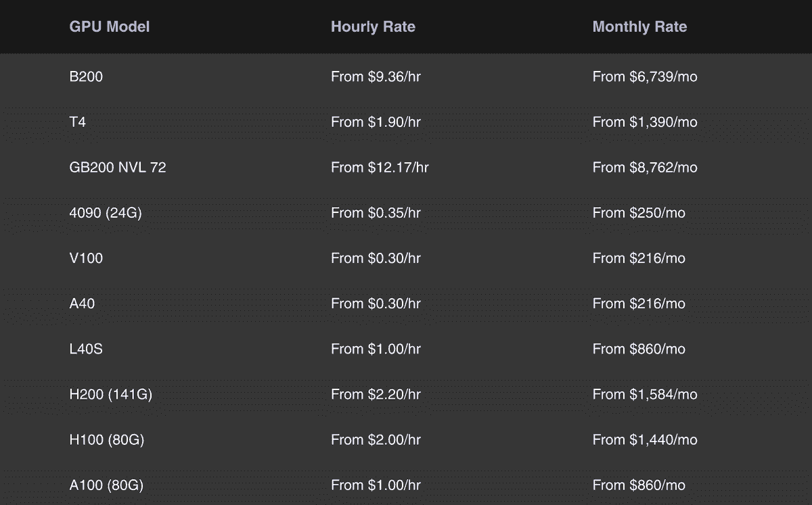Viewport: 812px width, 505px height.
Task: Click the $9.36/hr hourly rate
Action: [376, 77]
